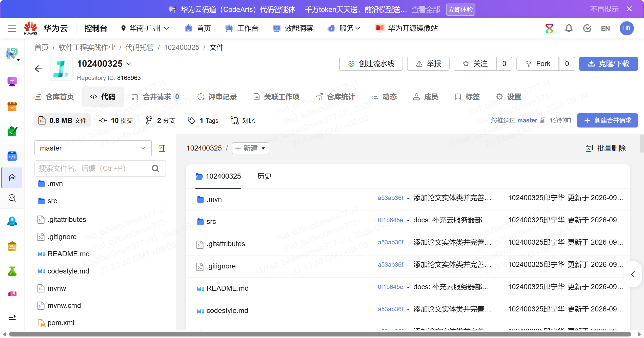Click the horizontal scrollbar at bottom
Image resolution: width=644 pixels, height=338 pixels.
pos(320,334)
